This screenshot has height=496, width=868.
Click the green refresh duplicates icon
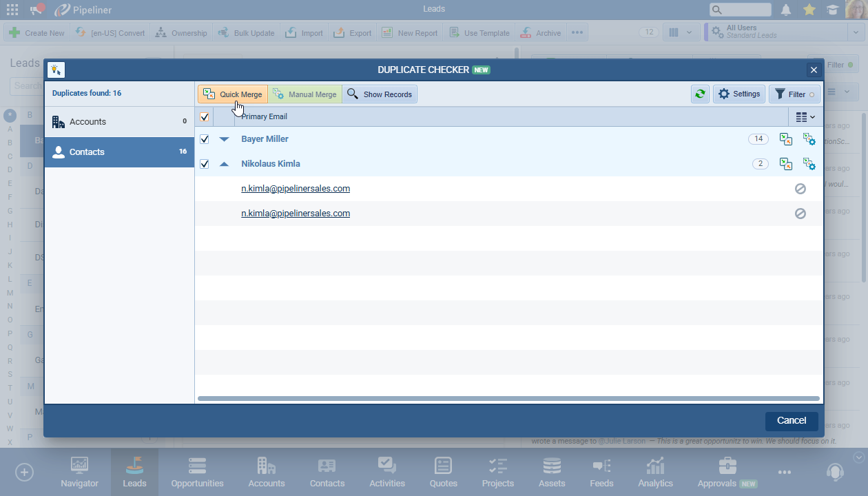click(700, 94)
